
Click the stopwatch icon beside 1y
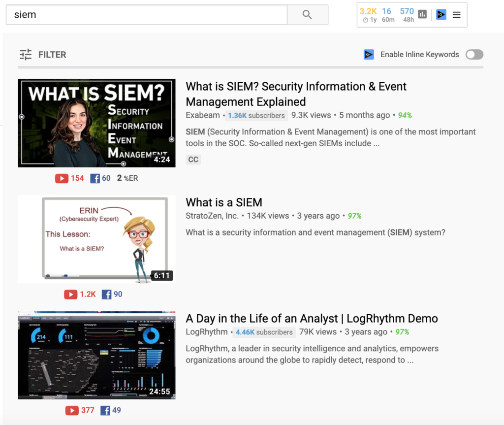coord(366,20)
